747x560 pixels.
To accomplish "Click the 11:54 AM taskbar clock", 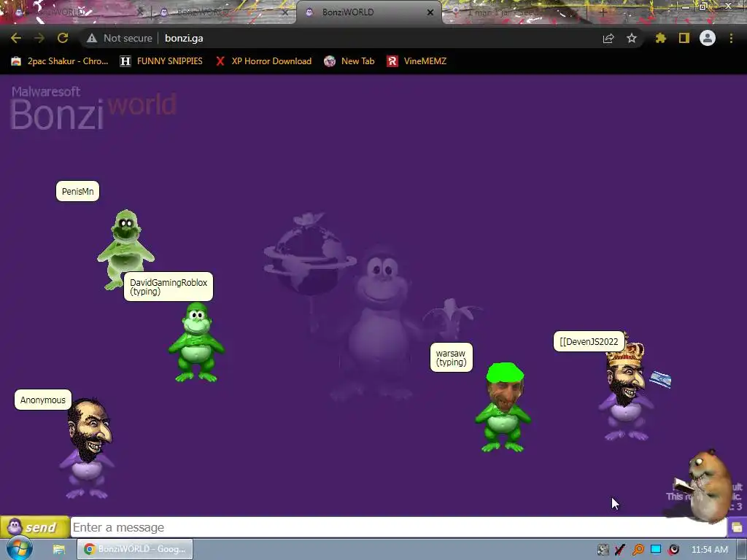I will tap(709, 550).
